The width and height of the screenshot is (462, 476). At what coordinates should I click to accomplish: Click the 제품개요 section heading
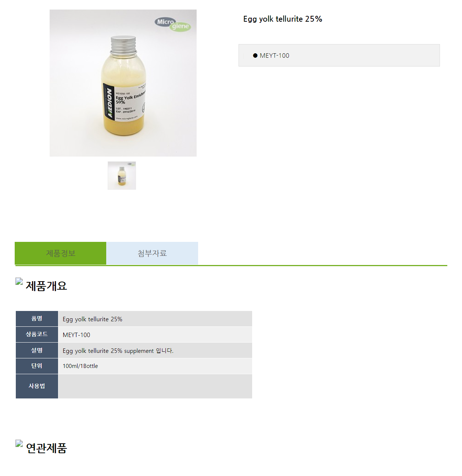pos(46,286)
